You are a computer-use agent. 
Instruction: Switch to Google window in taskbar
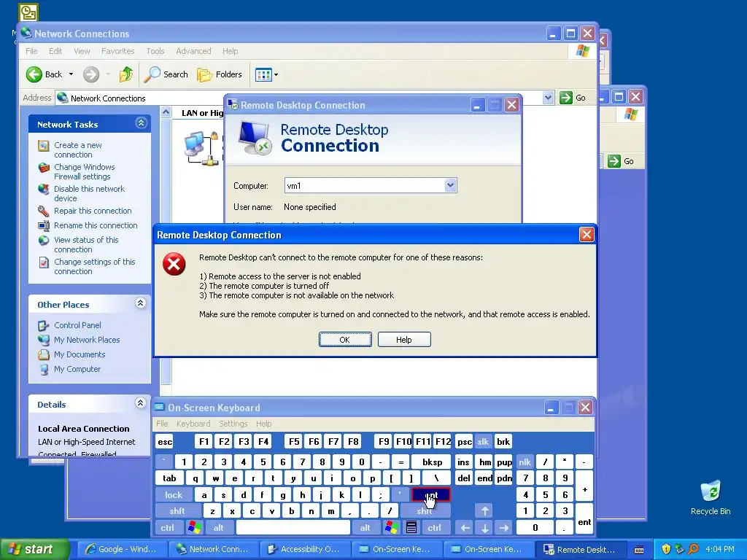121,550
